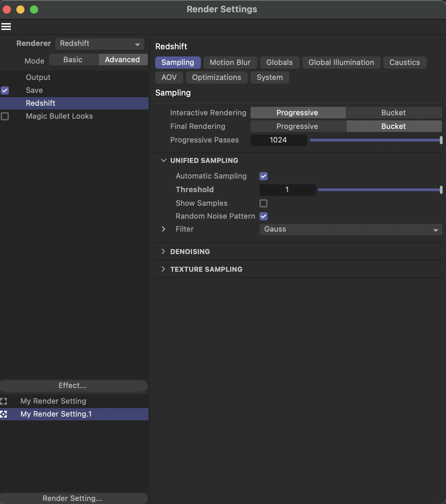Viewport: 446px width, 504px height.
Task: Open the hamburger menu icon
Action: click(6, 26)
